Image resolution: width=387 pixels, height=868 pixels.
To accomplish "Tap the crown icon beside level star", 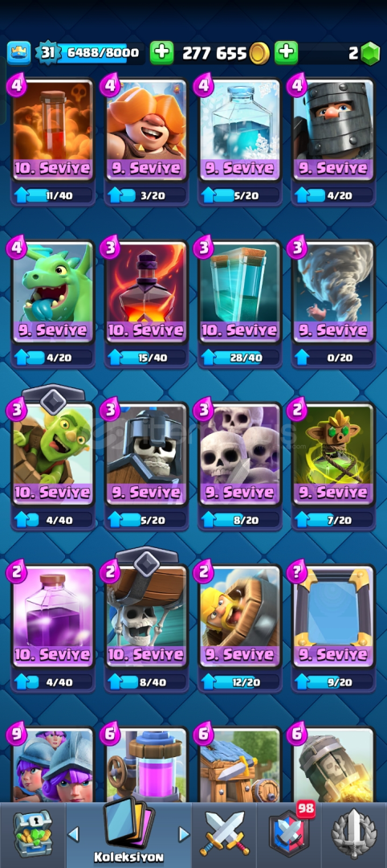I will (x=18, y=53).
